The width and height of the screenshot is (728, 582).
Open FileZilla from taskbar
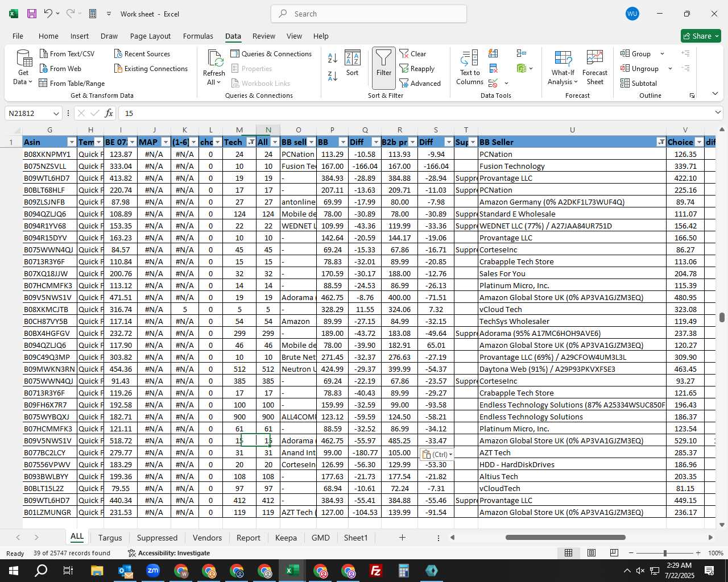pos(376,571)
